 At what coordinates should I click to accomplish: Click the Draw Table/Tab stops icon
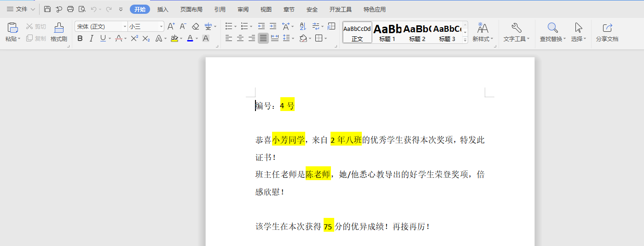point(331,27)
